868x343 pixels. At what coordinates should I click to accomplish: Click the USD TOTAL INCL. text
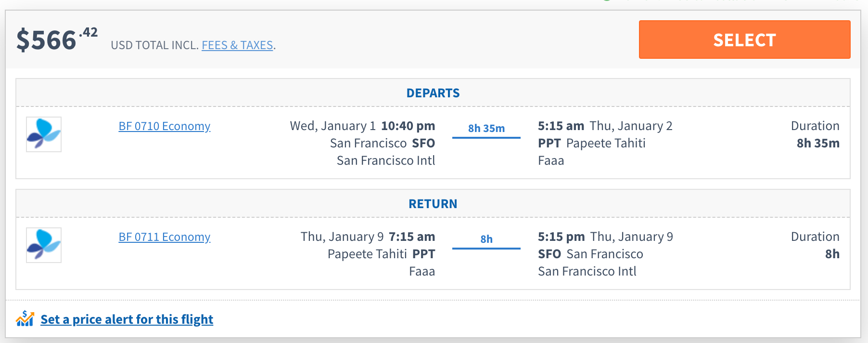[154, 45]
